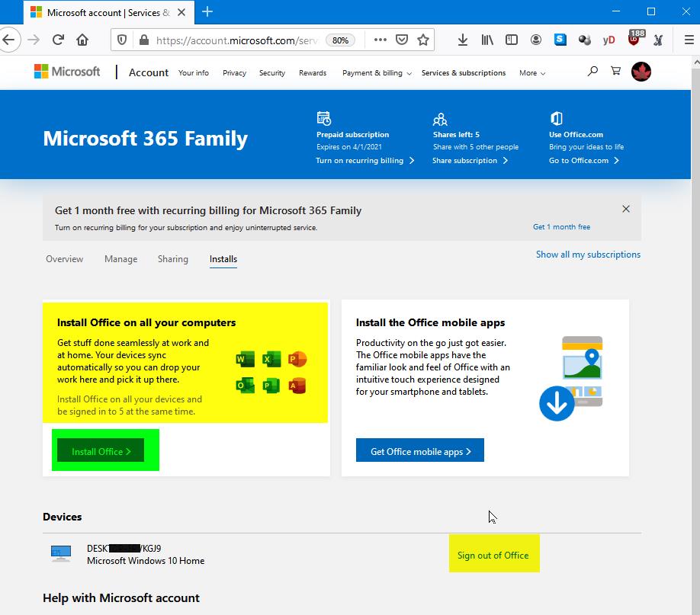
Task: Open the page actions three-dot menu
Action: [x=381, y=40]
